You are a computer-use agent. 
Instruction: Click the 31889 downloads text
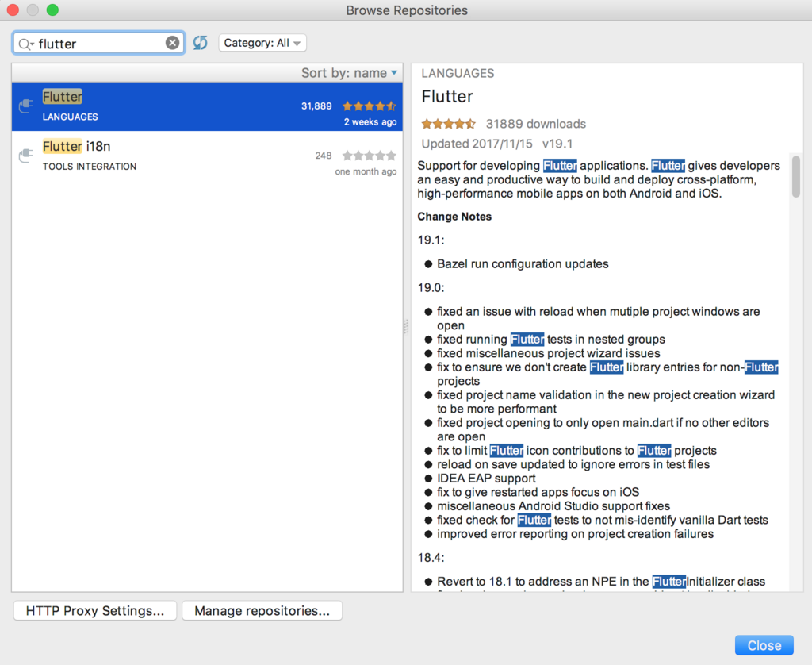[535, 124]
